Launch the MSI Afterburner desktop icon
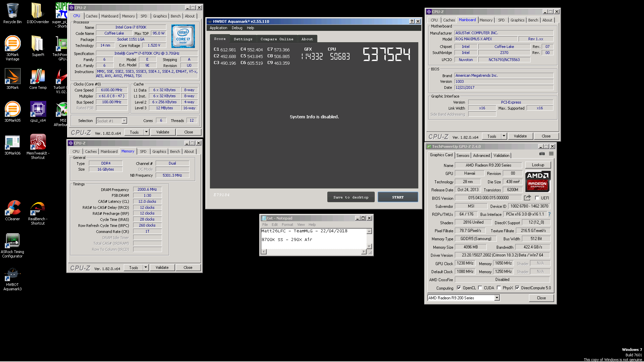644x362 pixels. coord(61,113)
